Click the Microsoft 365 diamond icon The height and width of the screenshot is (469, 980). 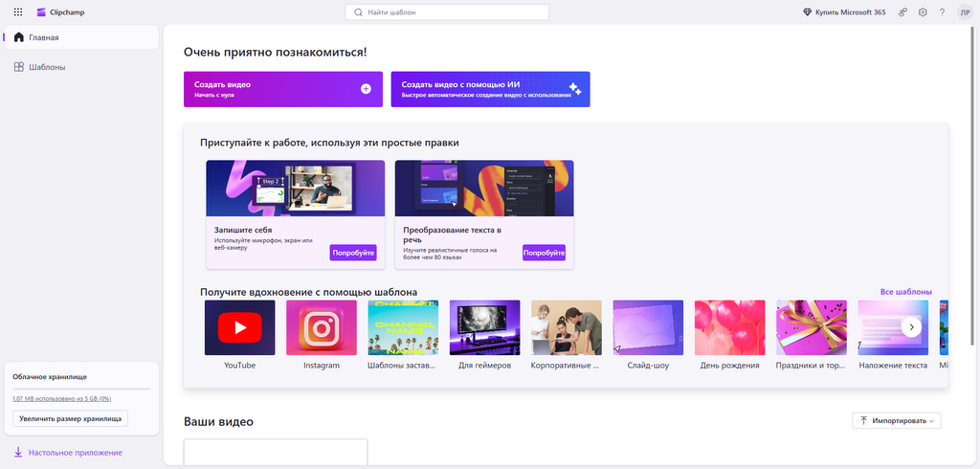(x=807, y=11)
